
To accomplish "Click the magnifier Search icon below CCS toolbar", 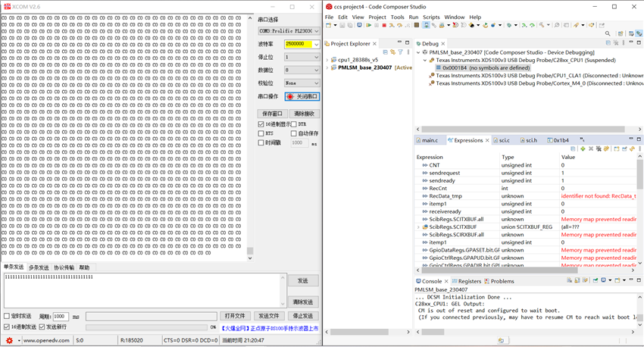I will click(x=608, y=33).
